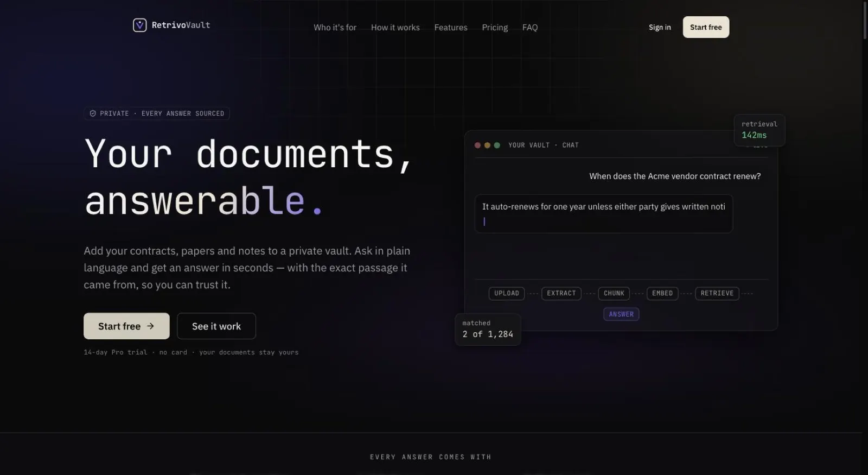Click the header Start free button
Viewport: 868px width, 475px height.
[x=706, y=27]
